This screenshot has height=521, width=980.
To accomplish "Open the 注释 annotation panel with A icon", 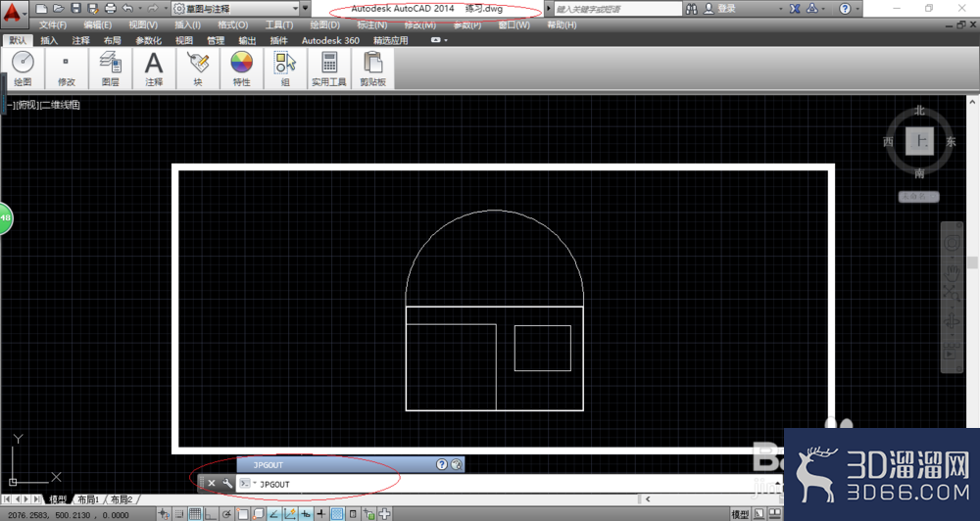I will click(154, 69).
